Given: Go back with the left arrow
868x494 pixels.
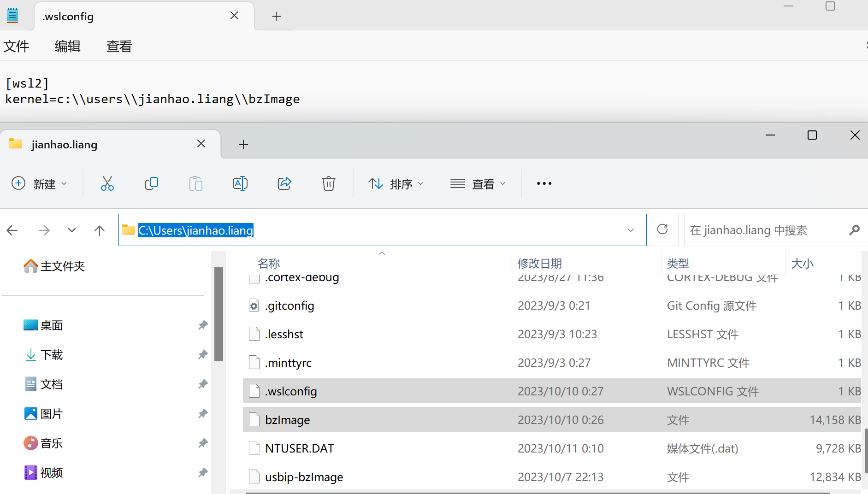Looking at the screenshot, I should pos(12,230).
